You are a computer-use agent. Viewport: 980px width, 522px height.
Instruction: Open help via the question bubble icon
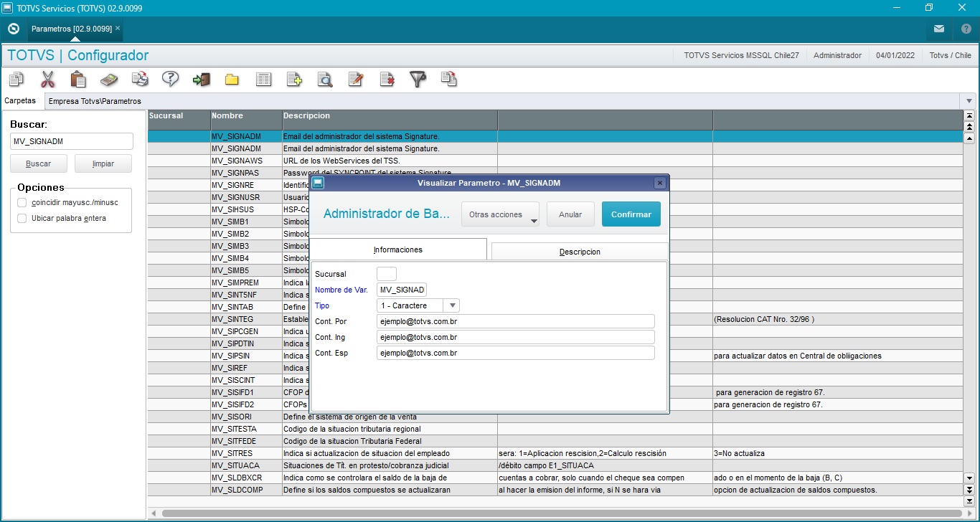click(170, 79)
